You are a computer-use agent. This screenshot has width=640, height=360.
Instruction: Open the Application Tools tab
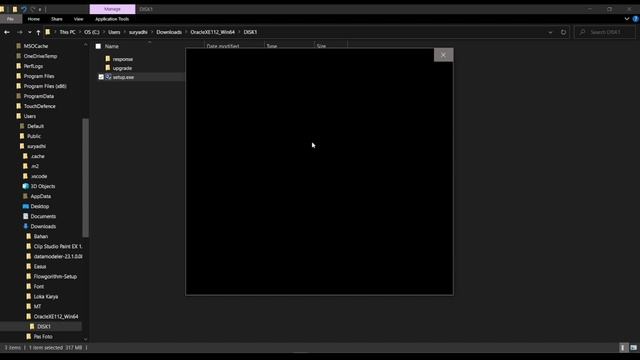[112, 19]
